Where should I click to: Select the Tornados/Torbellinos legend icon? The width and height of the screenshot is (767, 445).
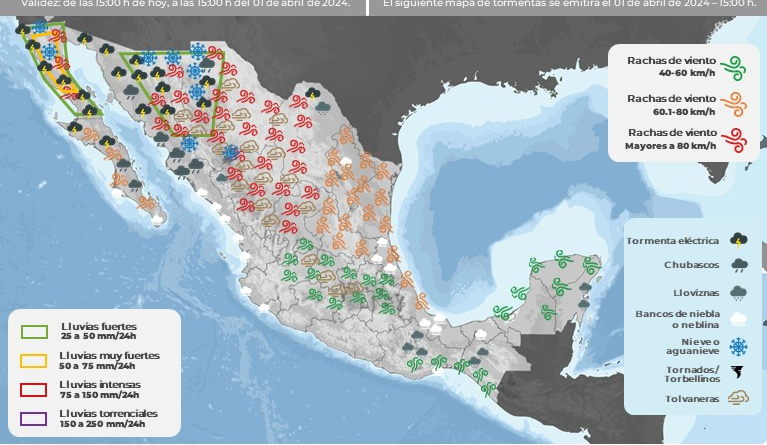click(738, 372)
